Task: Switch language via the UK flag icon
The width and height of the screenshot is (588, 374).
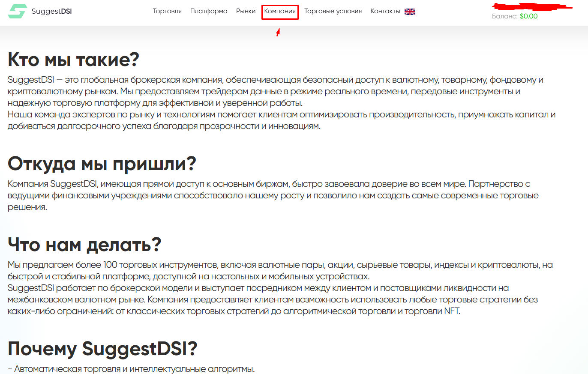Action: pyautogui.click(x=410, y=12)
